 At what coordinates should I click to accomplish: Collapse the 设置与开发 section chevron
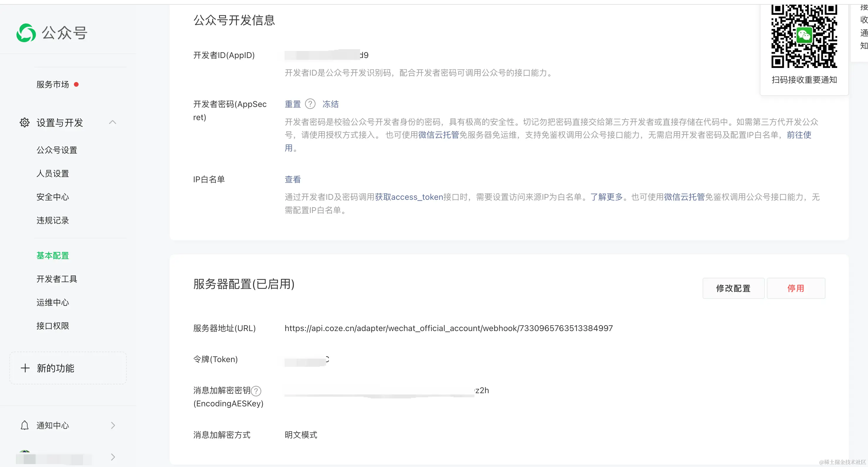113,122
